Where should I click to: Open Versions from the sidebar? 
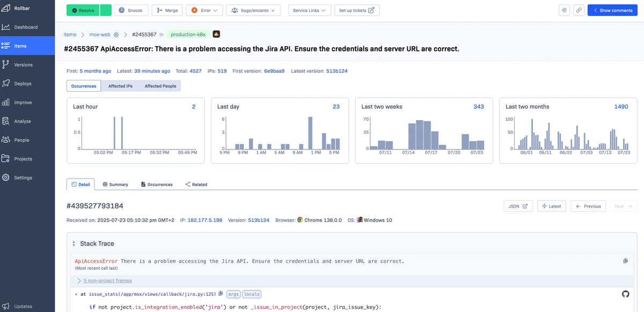pos(27,65)
